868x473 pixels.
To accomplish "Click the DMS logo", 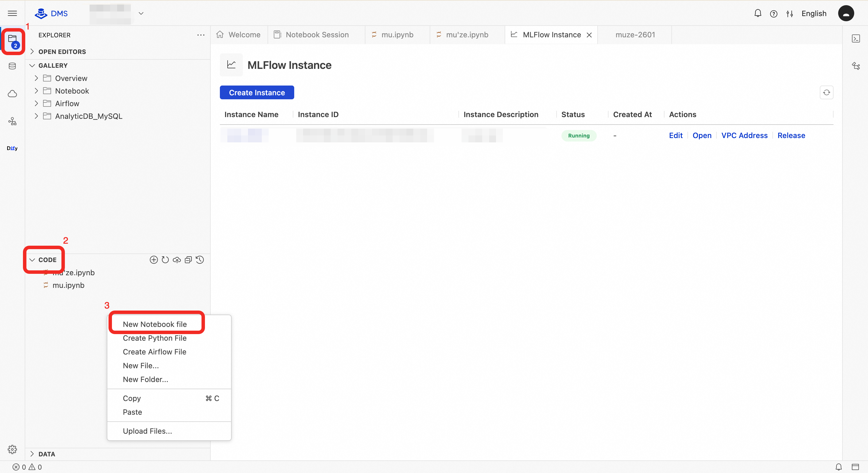I will [x=51, y=13].
